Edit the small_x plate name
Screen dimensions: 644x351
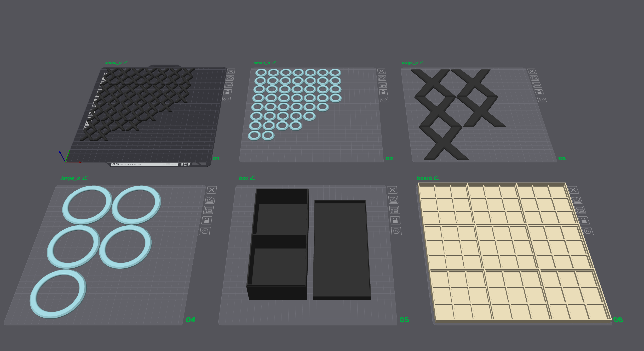pyautogui.click(x=125, y=62)
